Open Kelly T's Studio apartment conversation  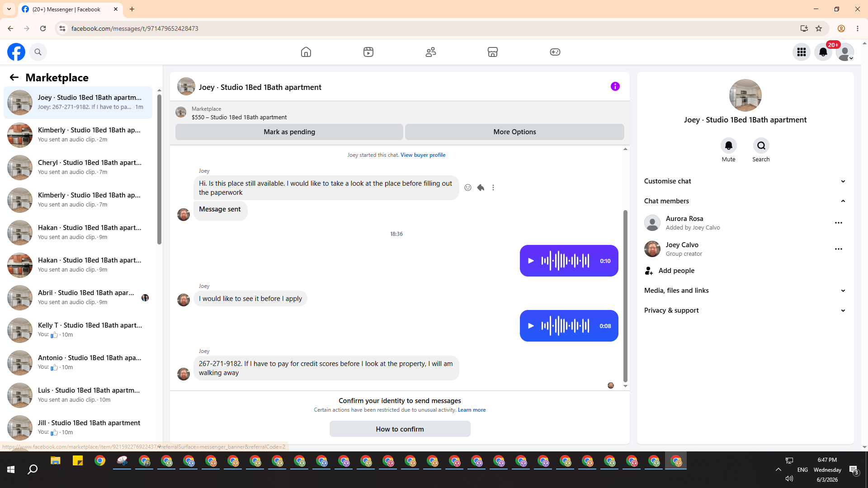[78, 330]
